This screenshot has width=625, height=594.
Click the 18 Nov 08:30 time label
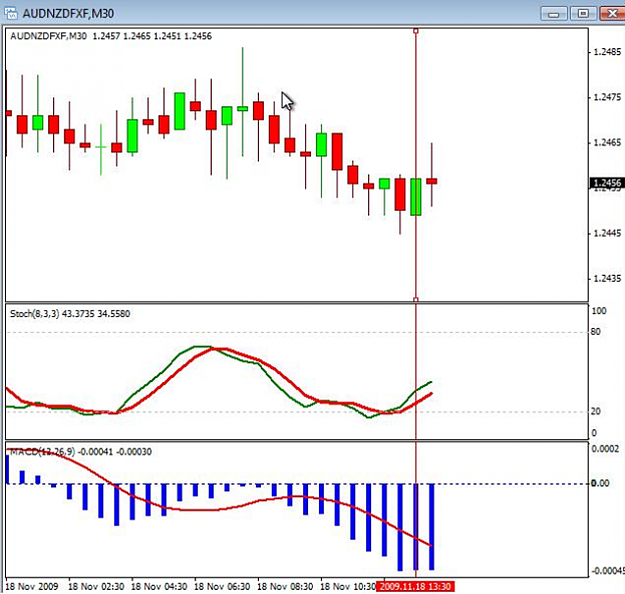pyautogui.click(x=285, y=586)
